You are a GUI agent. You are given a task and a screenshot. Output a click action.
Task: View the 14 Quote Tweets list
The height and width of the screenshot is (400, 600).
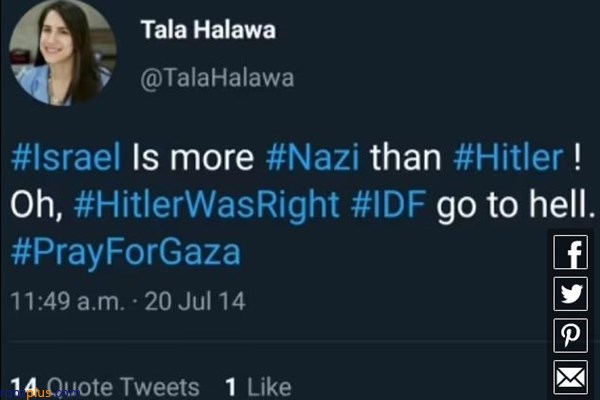[104, 387]
